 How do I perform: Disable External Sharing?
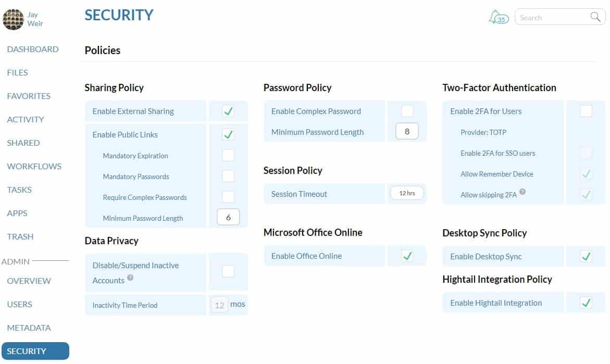[228, 110]
